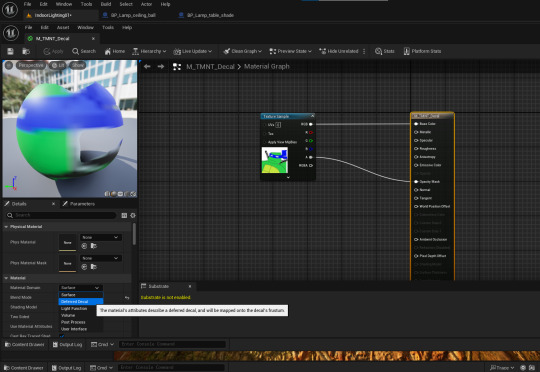The image size is (540, 372).
Task: Open Platform Stats
Action: (x=422, y=51)
